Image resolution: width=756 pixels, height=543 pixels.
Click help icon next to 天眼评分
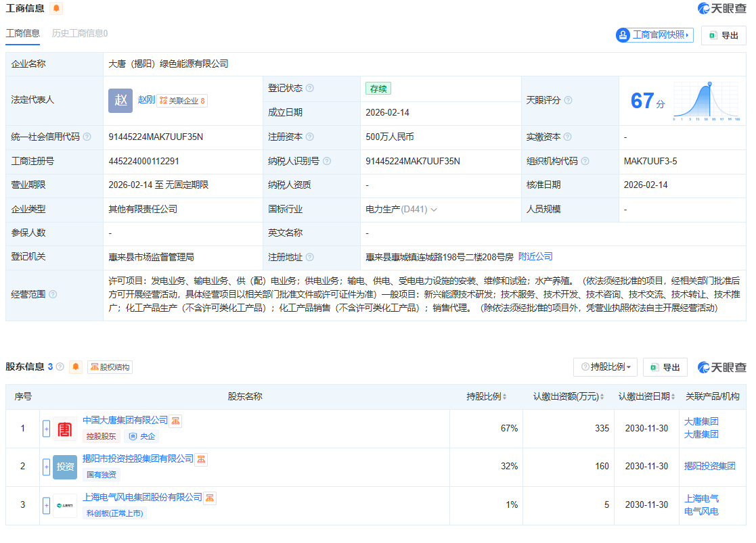[x=568, y=100]
